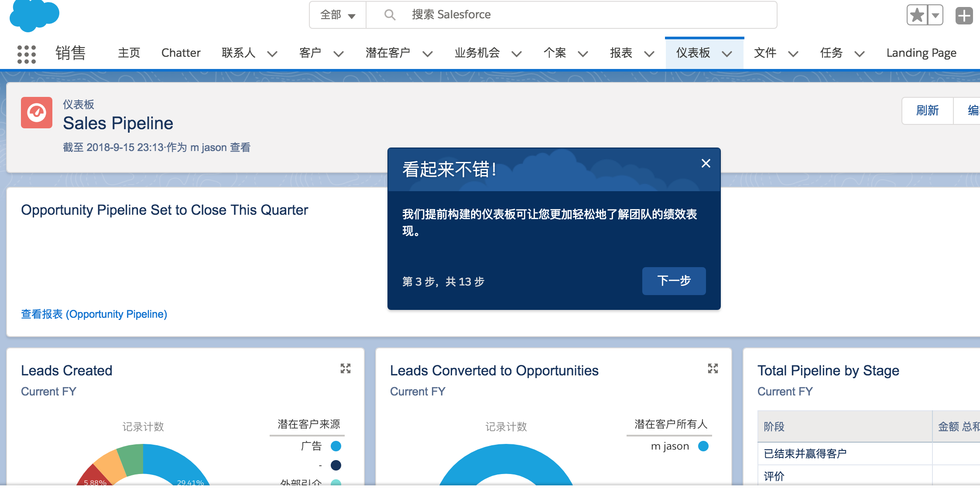The image size is (980, 488).
Task: Open the 联系人 tab
Action: 238,53
